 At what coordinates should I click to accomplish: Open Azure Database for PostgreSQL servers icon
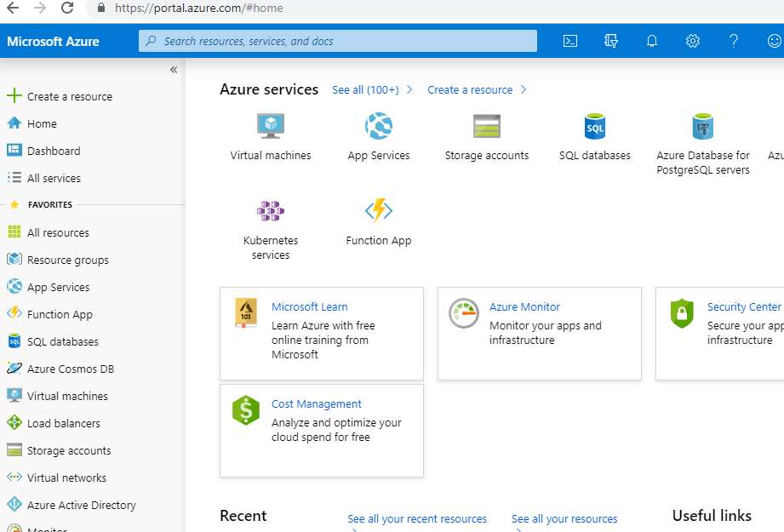pos(702,126)
